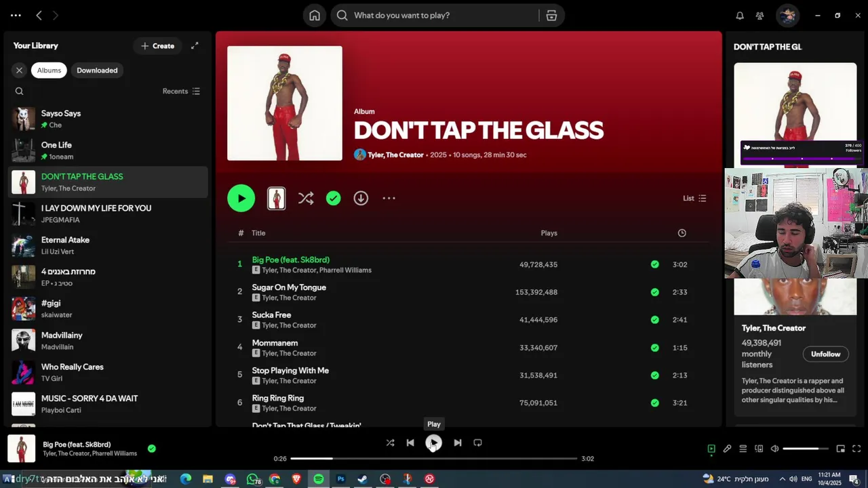Expand Your Library to full view
Image resolution: width=868 pixels, height=488 pixels.
tap(195, 45)
